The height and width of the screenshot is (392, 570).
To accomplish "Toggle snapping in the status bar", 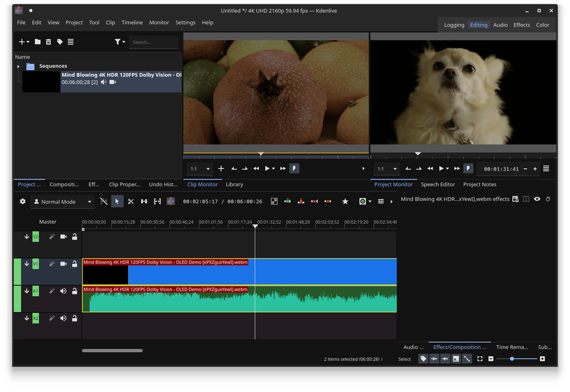I will [x=467, y=359].
